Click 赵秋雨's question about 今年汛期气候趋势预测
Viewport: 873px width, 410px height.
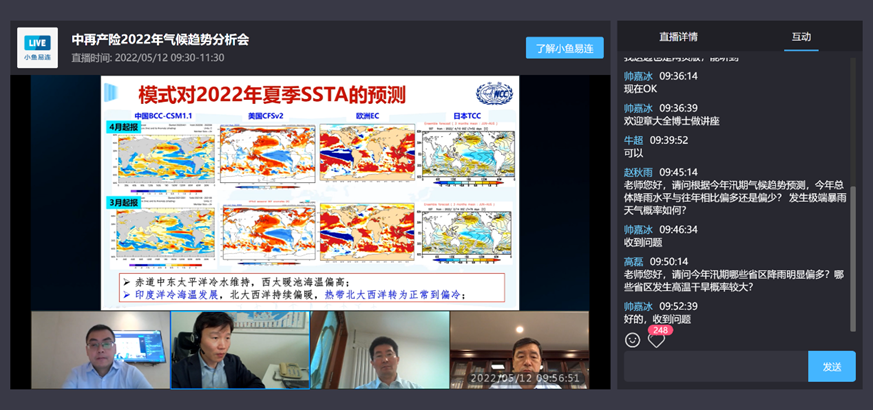click(x=735, y=198)
